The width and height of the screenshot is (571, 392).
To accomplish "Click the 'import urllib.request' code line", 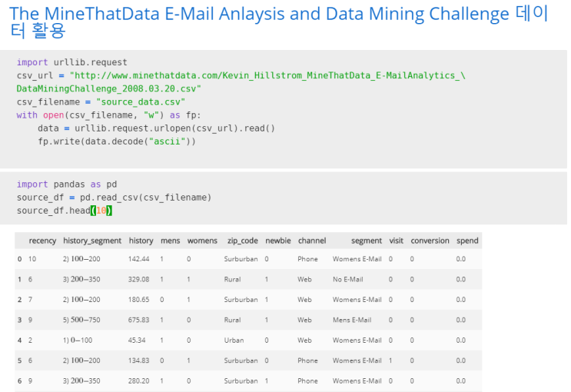I will click(71, 62).
